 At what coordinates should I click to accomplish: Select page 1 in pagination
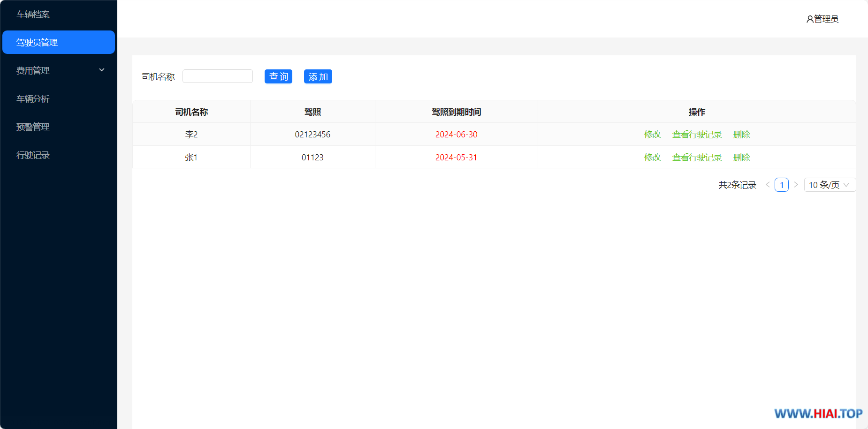pos(782,185)
